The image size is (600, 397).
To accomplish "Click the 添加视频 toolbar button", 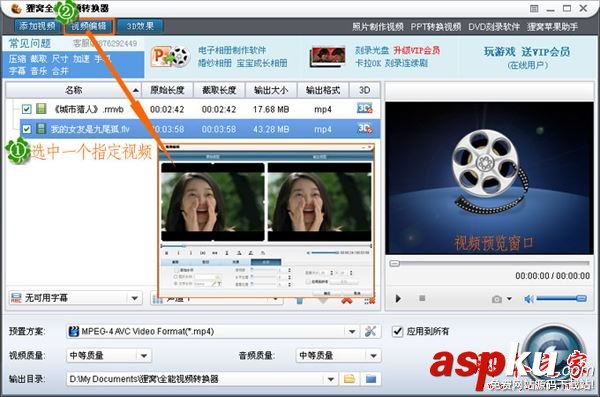I will pyautogui.click(x=37, y=26).
